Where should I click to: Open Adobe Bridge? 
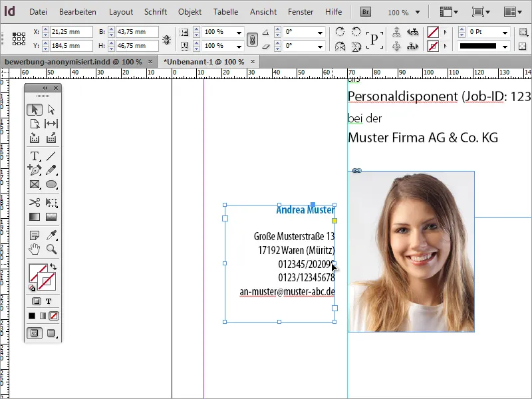pyautogui.click(x=365, y=12)
